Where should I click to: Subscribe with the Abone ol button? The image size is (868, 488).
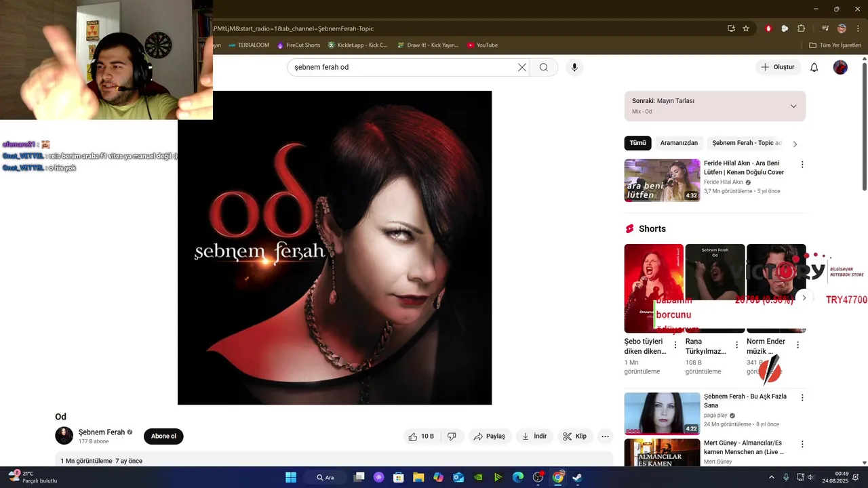(x=163, y=436)
